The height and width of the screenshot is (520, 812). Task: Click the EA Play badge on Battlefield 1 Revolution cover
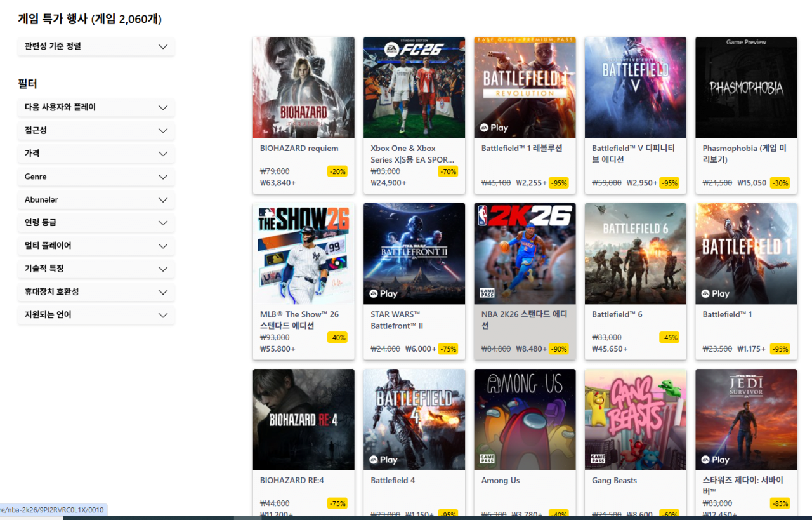pyautogui.click(x=494, y=128)
